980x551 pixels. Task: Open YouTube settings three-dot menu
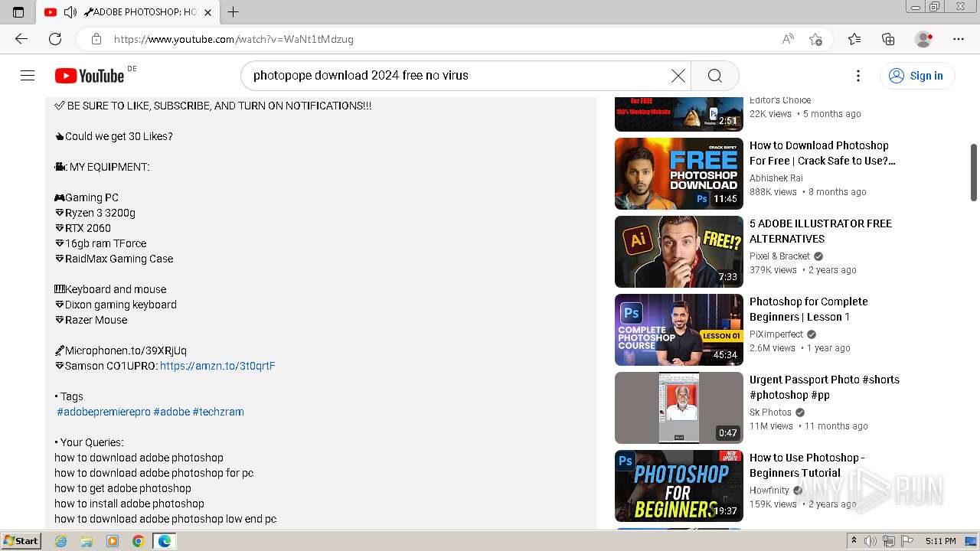(x=858, y=75)
